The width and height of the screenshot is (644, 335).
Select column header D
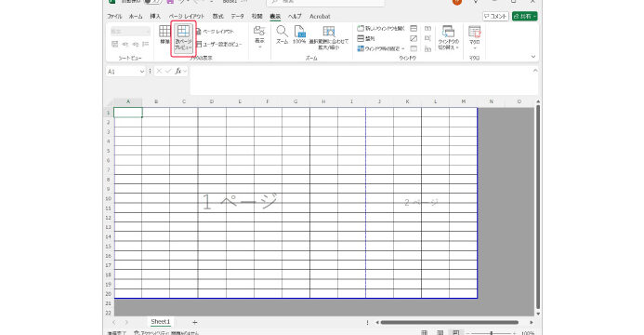(x=212, y=101)
